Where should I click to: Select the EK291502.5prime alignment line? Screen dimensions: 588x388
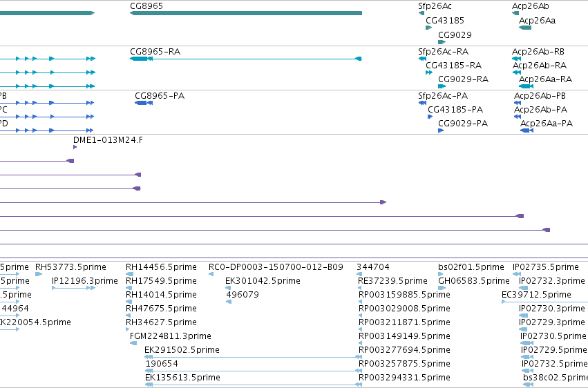point(254,358)
